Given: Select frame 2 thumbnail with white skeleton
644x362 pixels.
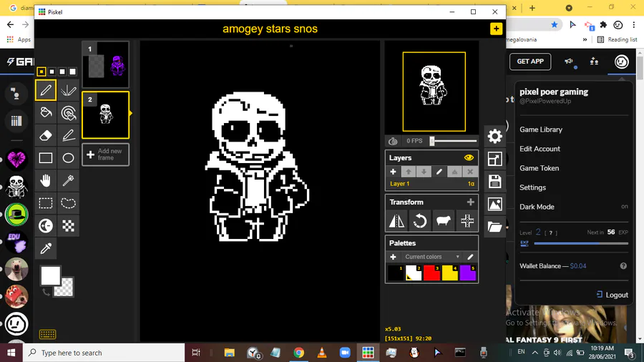Looking at the screenshot, I should click(x=106, y=115).
